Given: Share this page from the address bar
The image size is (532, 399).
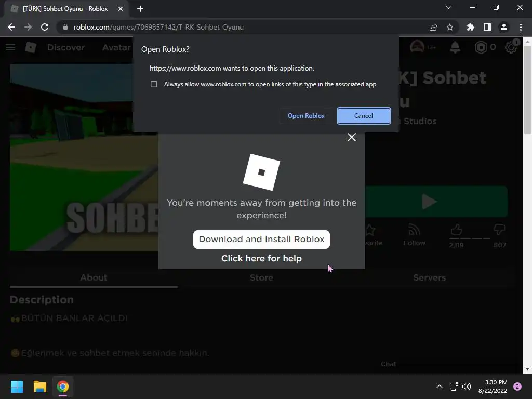Looking at the screenshot, I should [x=433, y=27].
